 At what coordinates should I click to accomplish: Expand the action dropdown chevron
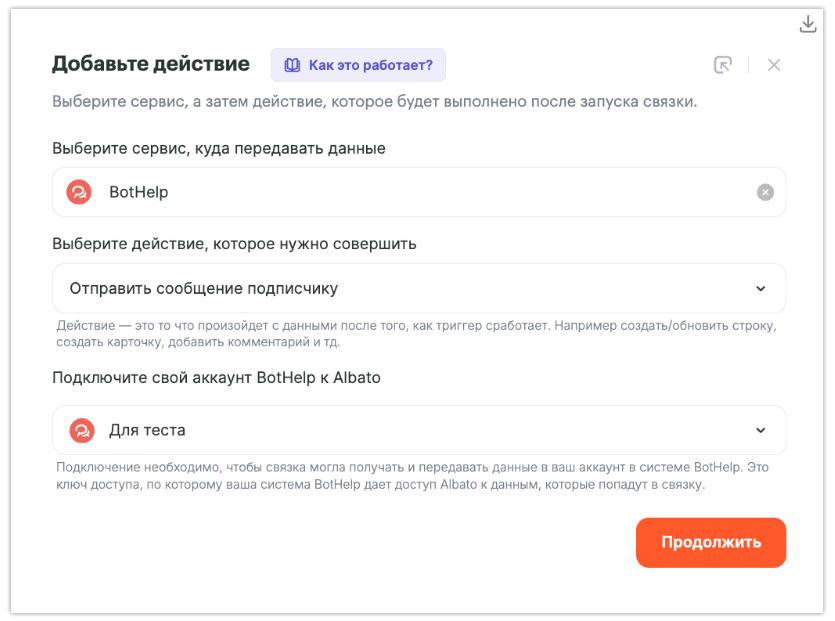pyautogui.click(x=761, y=289)
